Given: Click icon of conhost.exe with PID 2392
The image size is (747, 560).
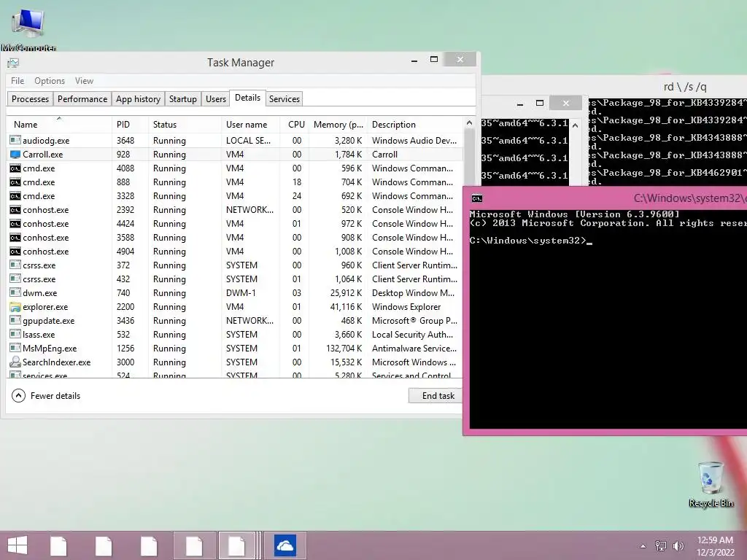Looking at the screenshot, I should click(15, 209).
